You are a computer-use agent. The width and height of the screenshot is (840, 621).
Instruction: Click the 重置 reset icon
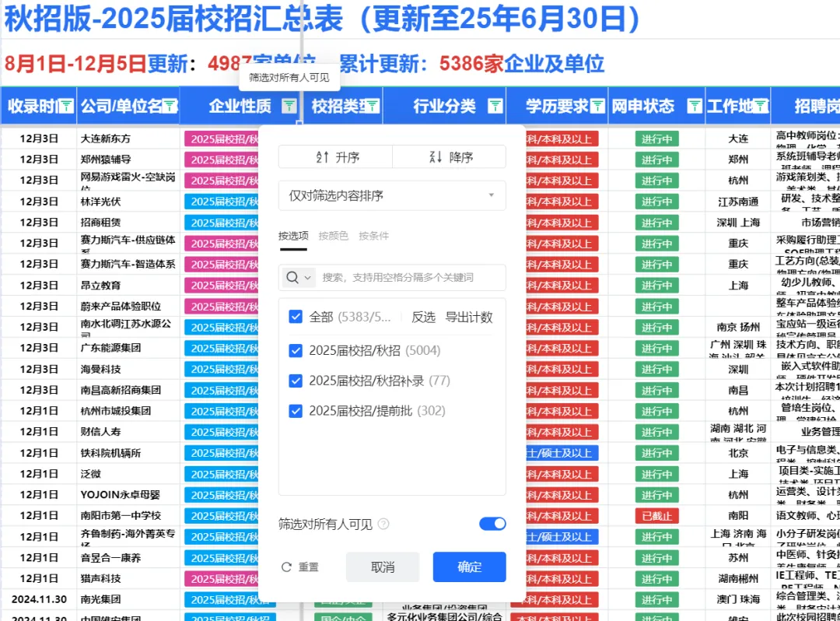[286, 567]
